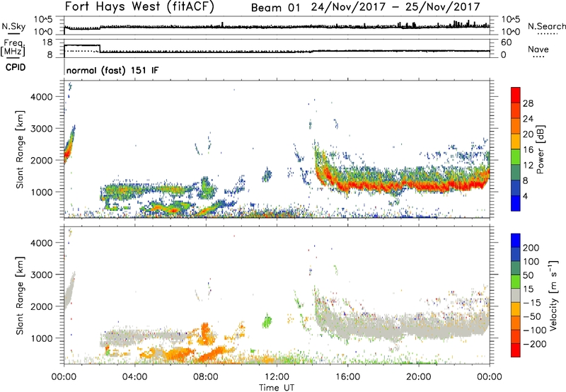Image resolution: width=566 pixels, height=392 pixels.
Task: Click the date range '24/Nov/2017 – 25/Nov/2017'
Action: point(395,7)
